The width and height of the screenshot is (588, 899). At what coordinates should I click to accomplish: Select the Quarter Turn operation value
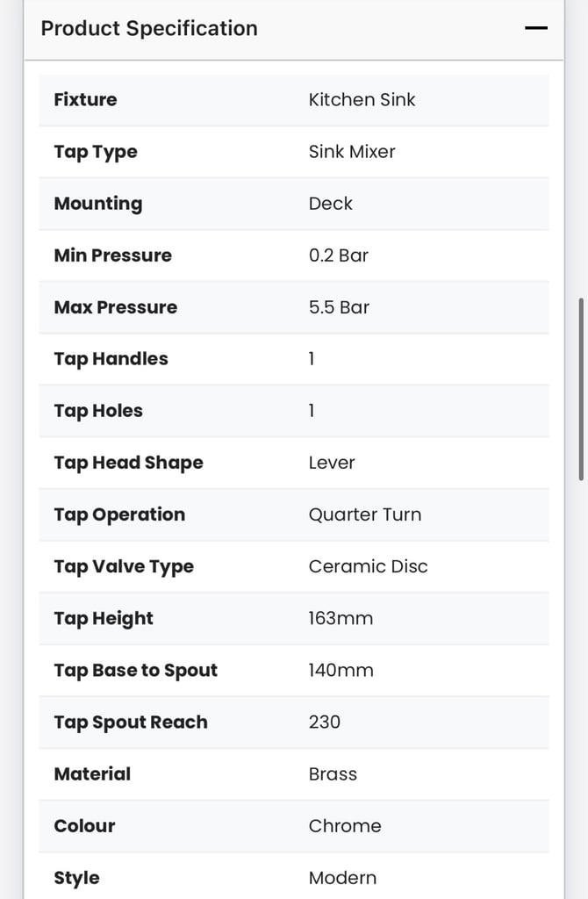[365, 514]
